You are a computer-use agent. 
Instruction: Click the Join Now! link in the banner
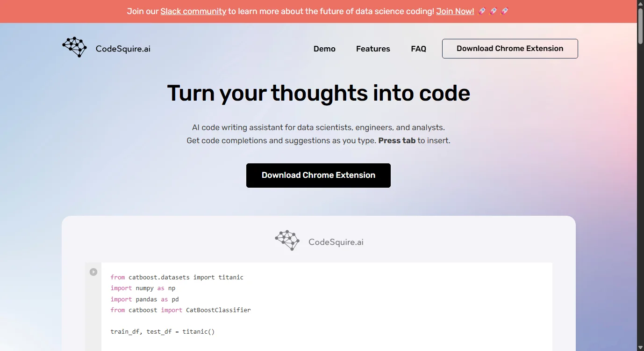(x=454, y=11)
